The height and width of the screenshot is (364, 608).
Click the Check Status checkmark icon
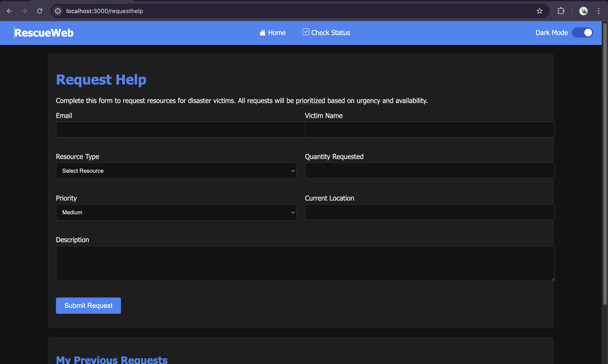(x=306, y=32)
